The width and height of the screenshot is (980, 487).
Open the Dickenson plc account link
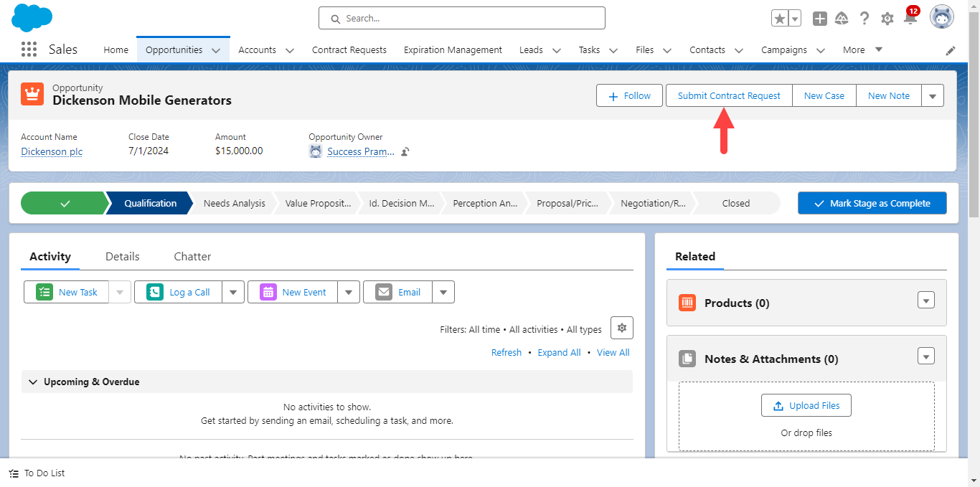tap(52, 151)
